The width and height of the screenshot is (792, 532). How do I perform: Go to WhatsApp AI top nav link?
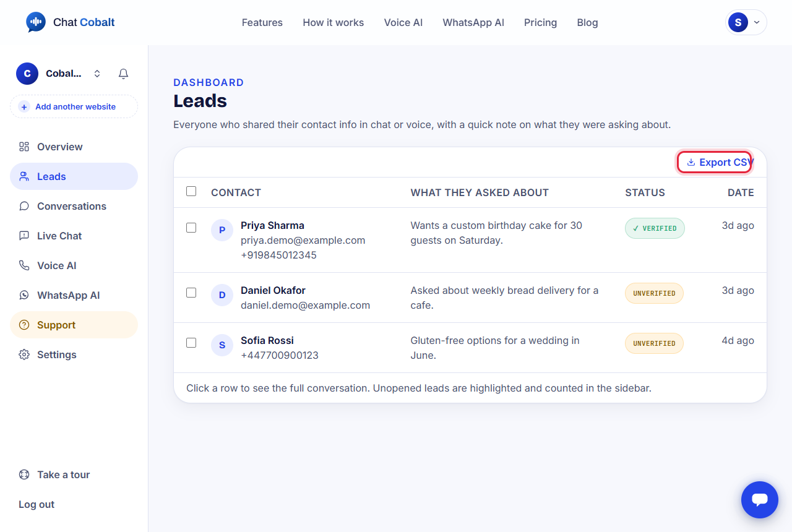coord(473,22)
